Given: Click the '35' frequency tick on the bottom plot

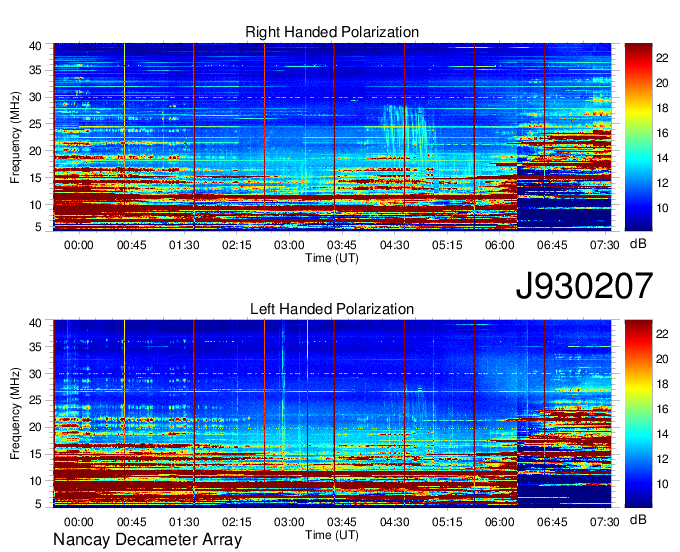Looking at the screenshot, I should tap(35, 347).
